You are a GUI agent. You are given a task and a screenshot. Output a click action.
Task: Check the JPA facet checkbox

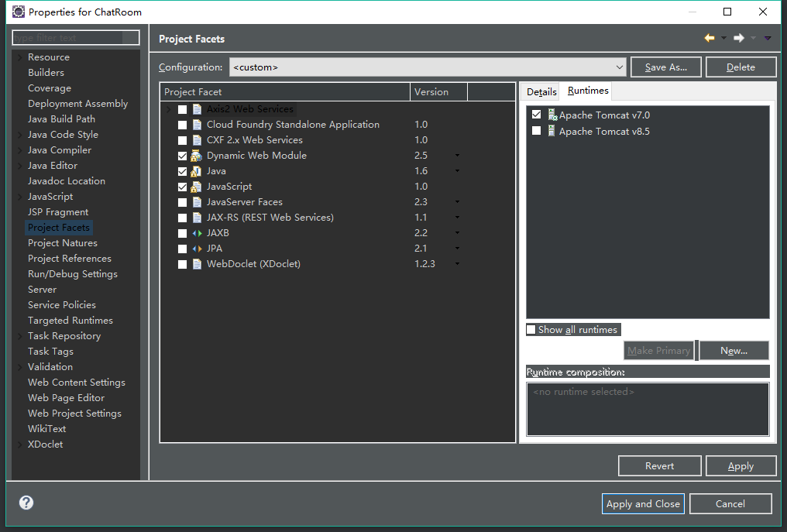tap(182, 249)
